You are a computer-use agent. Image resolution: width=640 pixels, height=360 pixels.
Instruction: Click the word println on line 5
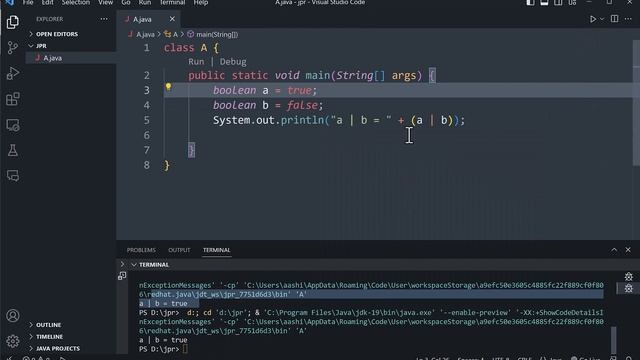coord(302,120)
